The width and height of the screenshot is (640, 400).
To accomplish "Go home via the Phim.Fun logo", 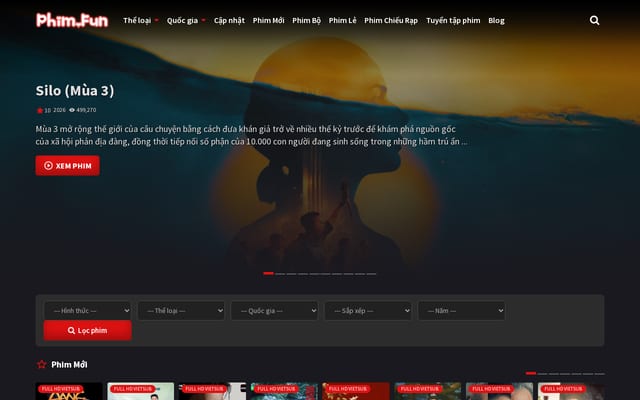I will (x=72, y=20).
